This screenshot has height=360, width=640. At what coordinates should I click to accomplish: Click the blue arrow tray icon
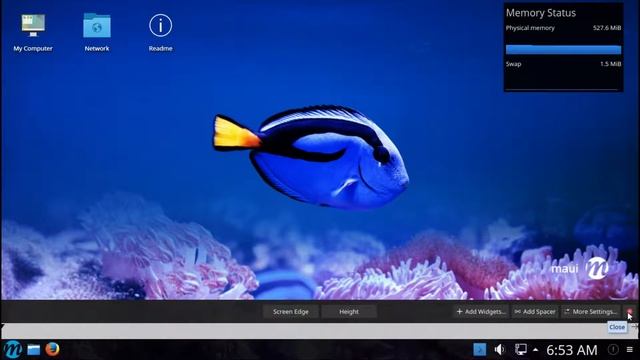pyautogui.click(x=480, y=349)
